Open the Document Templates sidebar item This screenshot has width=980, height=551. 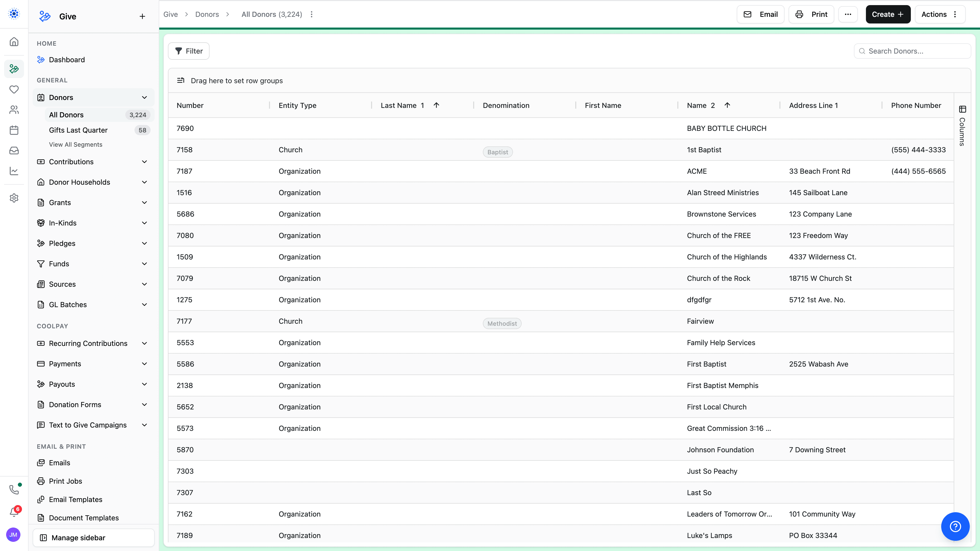[94, 518]
